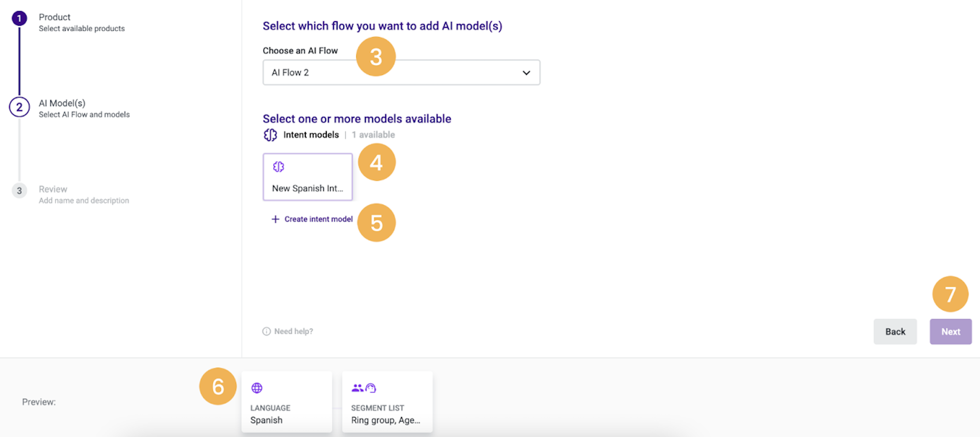Click the headset icon on the Segment List card
The width and height of the screenshot is (980, 437).
point(371,387)
